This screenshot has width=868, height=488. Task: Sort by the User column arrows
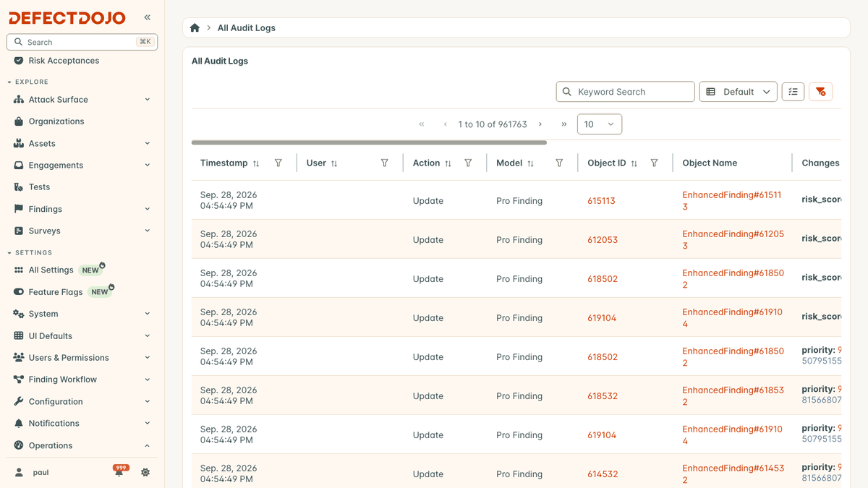(334, 163)
